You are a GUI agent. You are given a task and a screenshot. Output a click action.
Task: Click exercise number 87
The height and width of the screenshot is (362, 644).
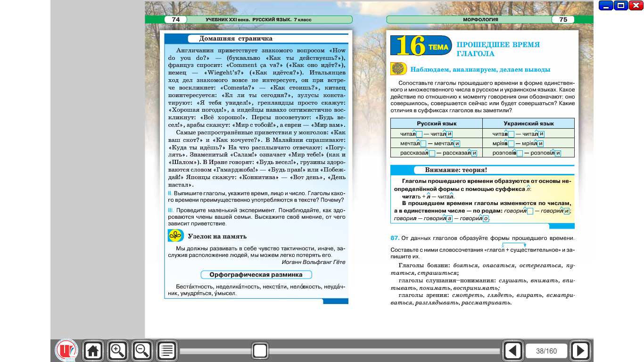pyautogui.click(x=395, y=238)
